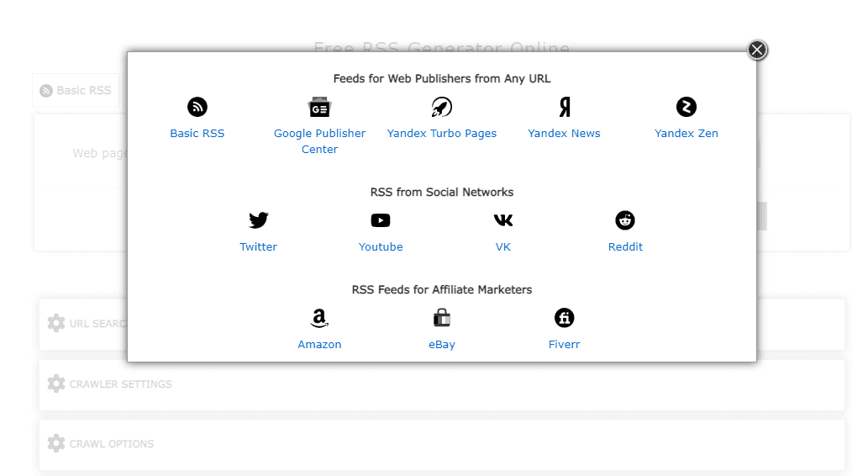Screen dimensions: 868x476
Task: Follow the VK text link
Action: pyautogui.click(x=503, y=246)
